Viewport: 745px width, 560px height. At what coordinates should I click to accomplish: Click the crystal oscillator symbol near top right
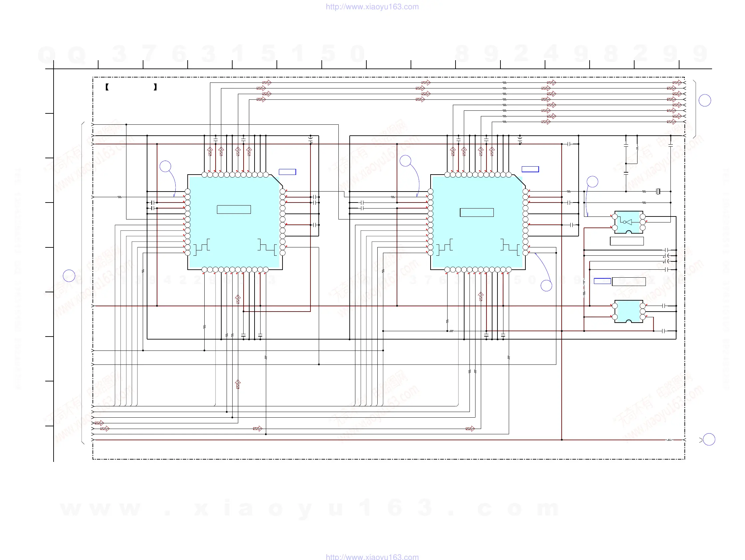[658, 192]
